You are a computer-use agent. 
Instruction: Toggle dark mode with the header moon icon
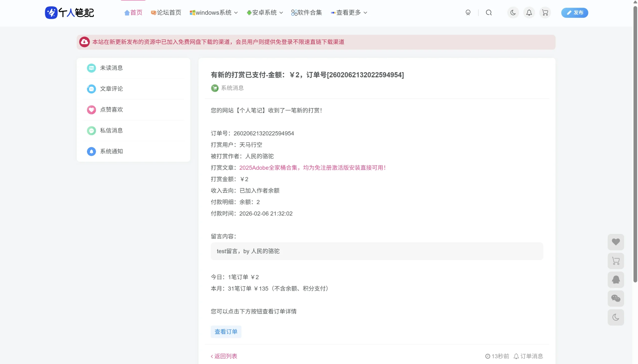coord(513,12)
